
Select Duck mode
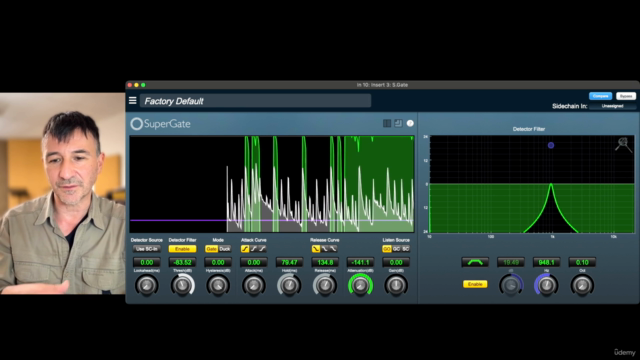point(225,249)
